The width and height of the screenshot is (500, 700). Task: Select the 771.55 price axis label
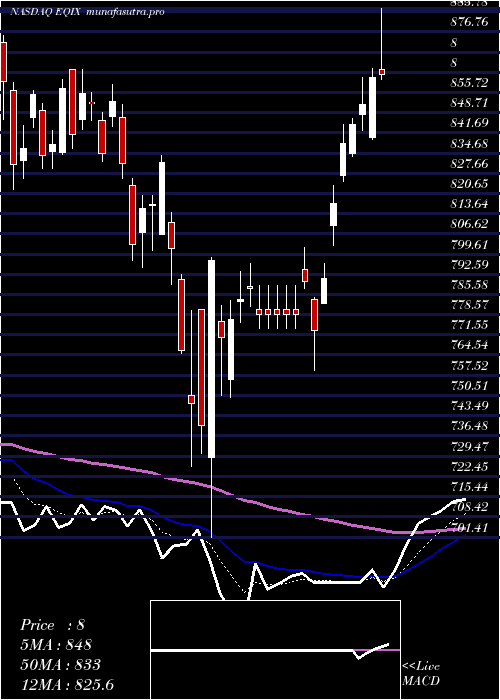point(469,325)
